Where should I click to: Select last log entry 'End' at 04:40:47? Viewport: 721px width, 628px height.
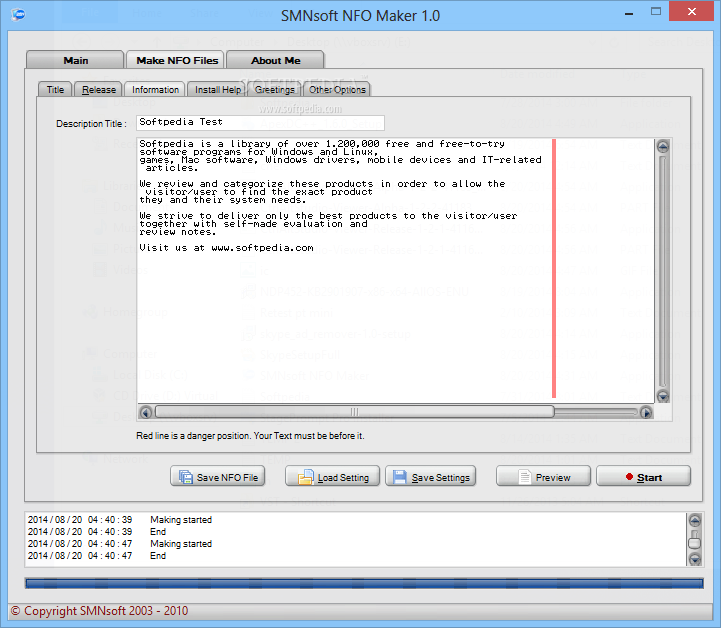97,555
